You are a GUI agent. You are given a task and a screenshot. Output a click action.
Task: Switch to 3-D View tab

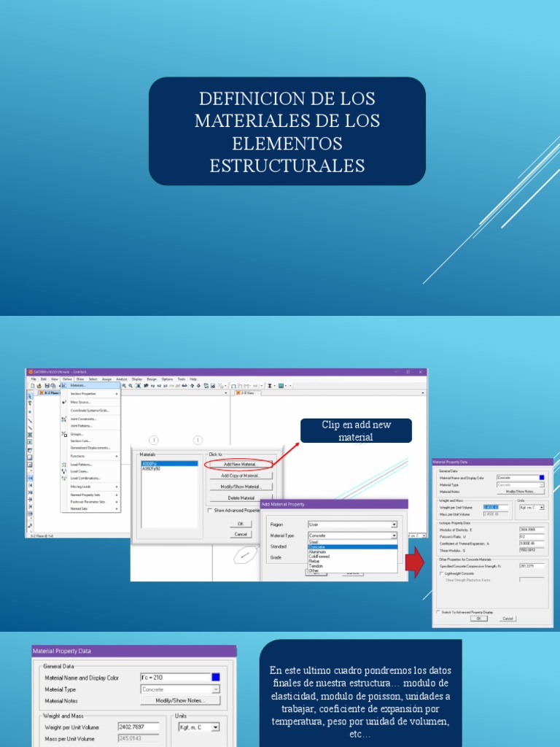(x=246, y=392)
